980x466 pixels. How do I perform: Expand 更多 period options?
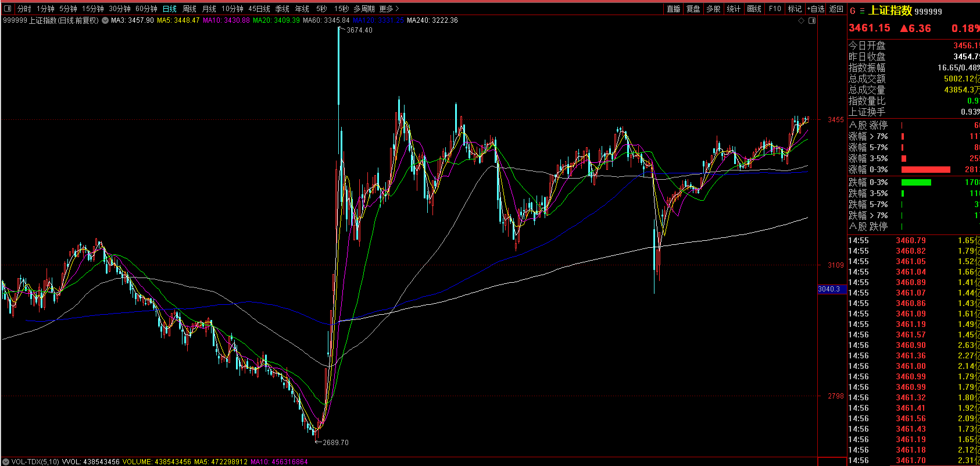click(x=389, y=9)
